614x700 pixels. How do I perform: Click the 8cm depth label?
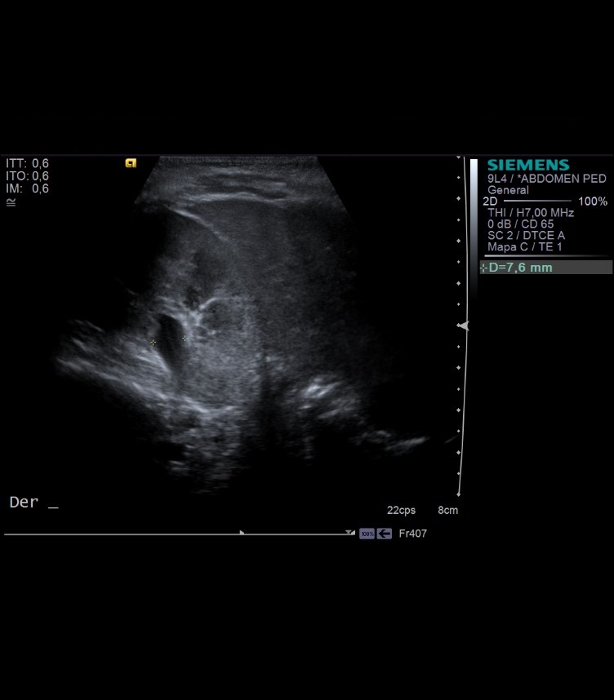[447, 510]
